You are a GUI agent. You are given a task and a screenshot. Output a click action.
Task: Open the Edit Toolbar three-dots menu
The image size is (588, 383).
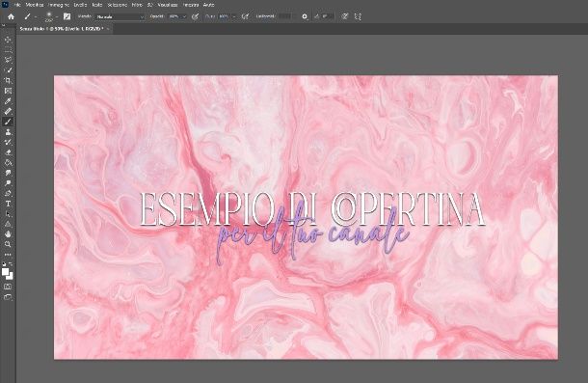[x=8, y=254]
